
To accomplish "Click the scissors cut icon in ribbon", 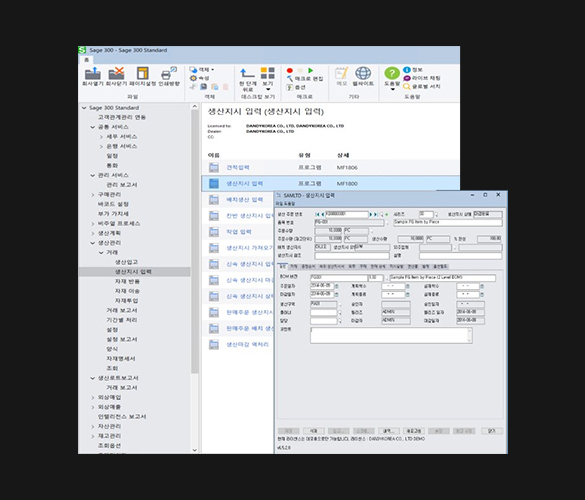I will 193,87.
